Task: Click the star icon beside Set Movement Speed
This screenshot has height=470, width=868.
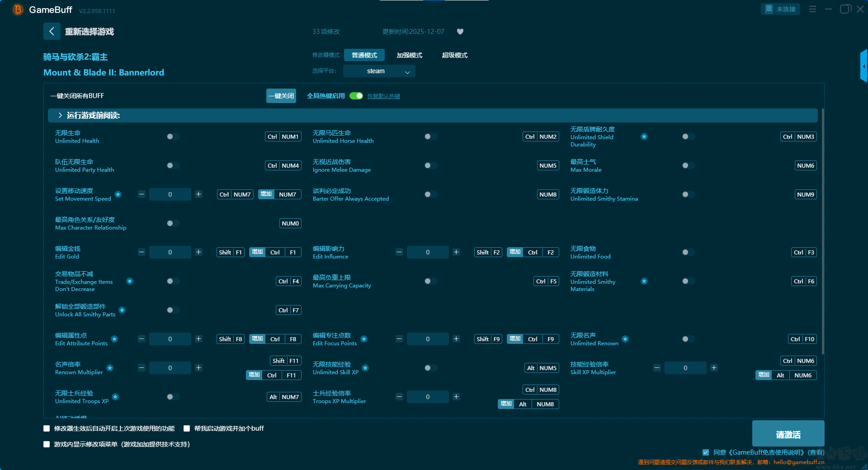Action: (118, 194)
